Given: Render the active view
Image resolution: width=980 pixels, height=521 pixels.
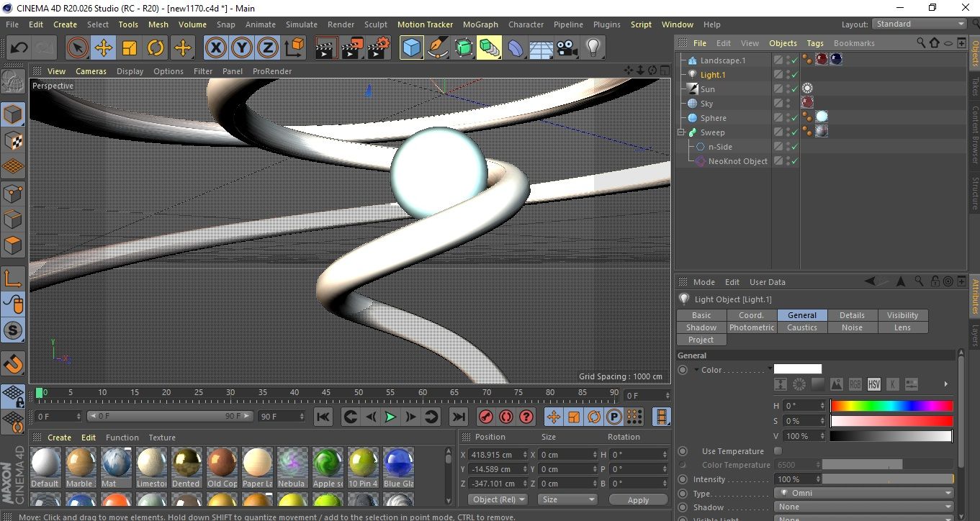Looking at the screenshot, I should click(326, 48).
